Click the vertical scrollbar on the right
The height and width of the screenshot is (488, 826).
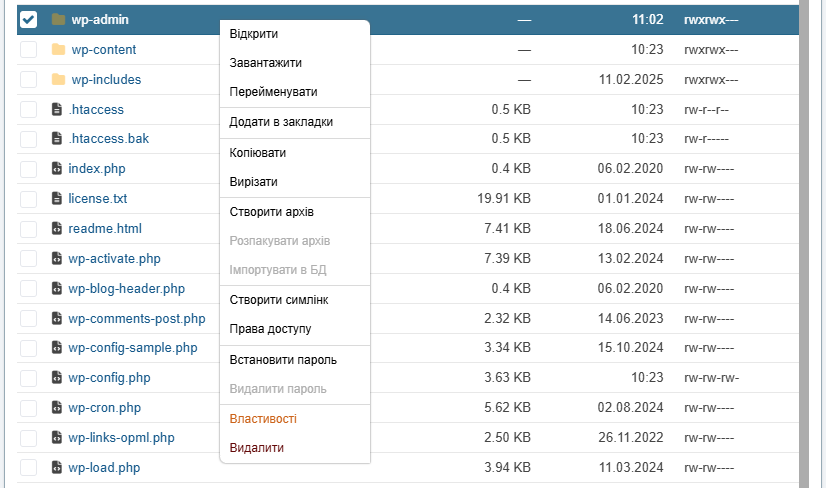coord(812,240)
